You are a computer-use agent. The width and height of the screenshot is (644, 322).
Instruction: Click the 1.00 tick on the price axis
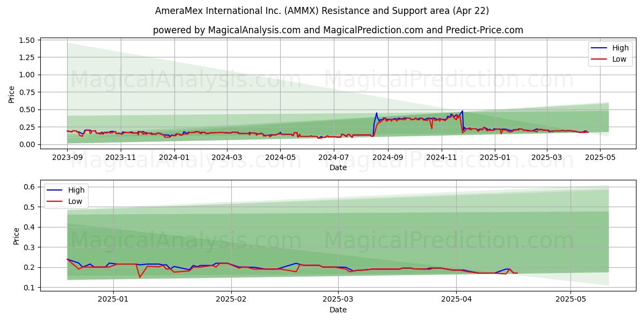point(27,75)
